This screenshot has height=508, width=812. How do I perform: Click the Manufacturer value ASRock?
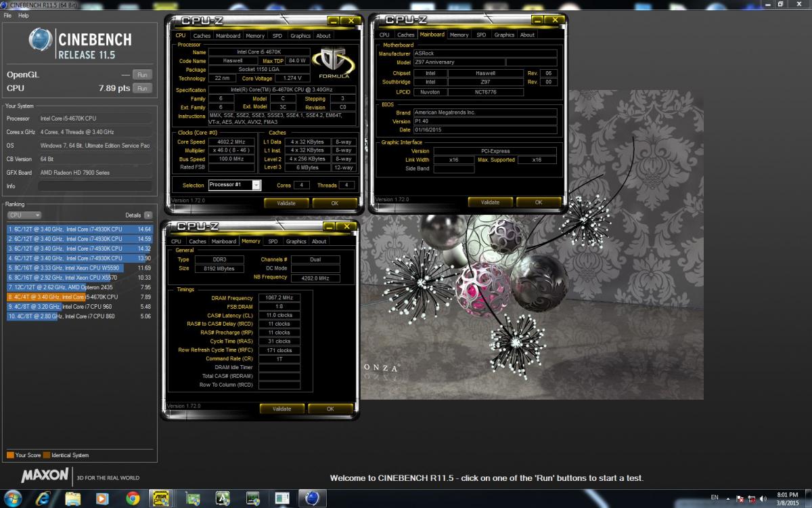coord(485,54)
